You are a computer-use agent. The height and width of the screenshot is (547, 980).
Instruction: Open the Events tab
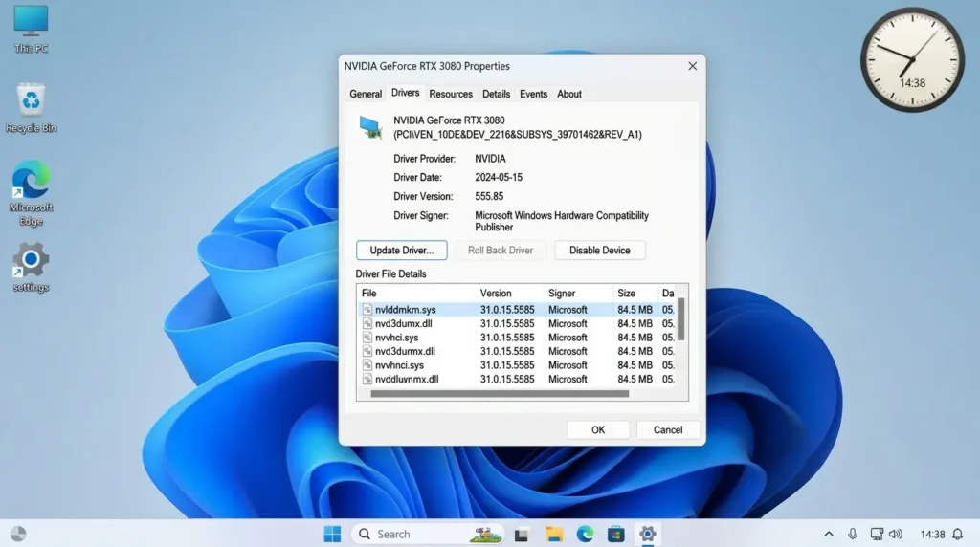click(533, 94)
